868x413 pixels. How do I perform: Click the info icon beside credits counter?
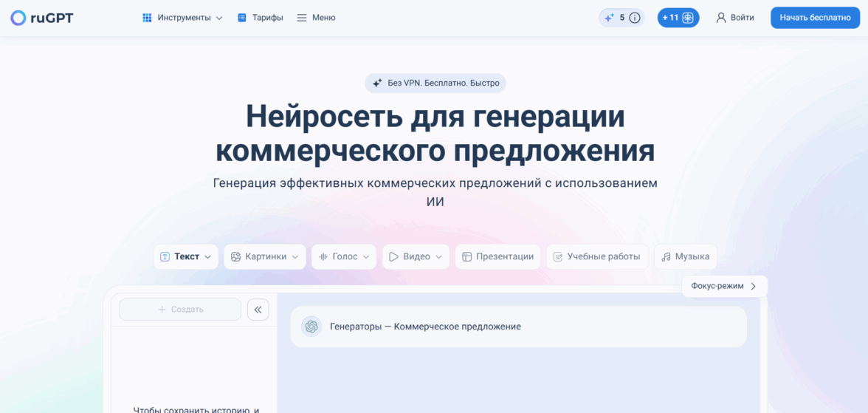[635, 18]
